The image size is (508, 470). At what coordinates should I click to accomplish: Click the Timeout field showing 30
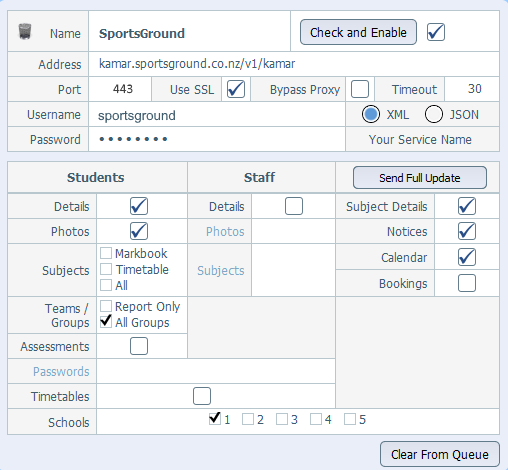coord(472,89)
